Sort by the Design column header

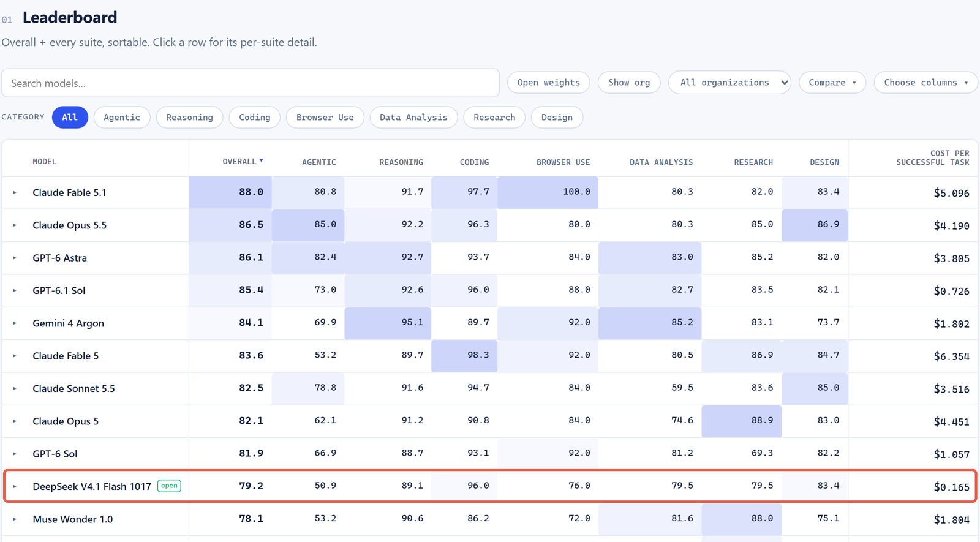point(824,162)
